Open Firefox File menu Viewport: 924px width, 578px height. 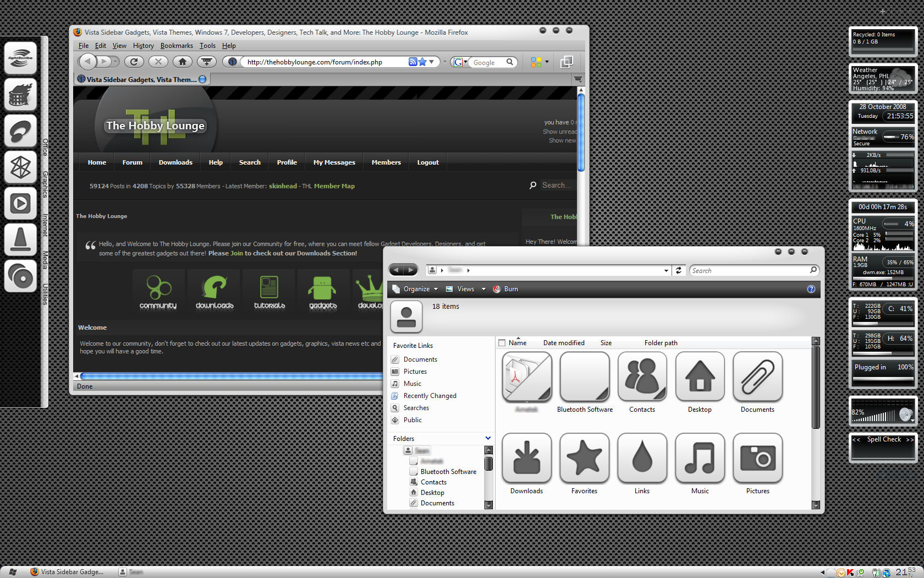click(x=84, y=46)
